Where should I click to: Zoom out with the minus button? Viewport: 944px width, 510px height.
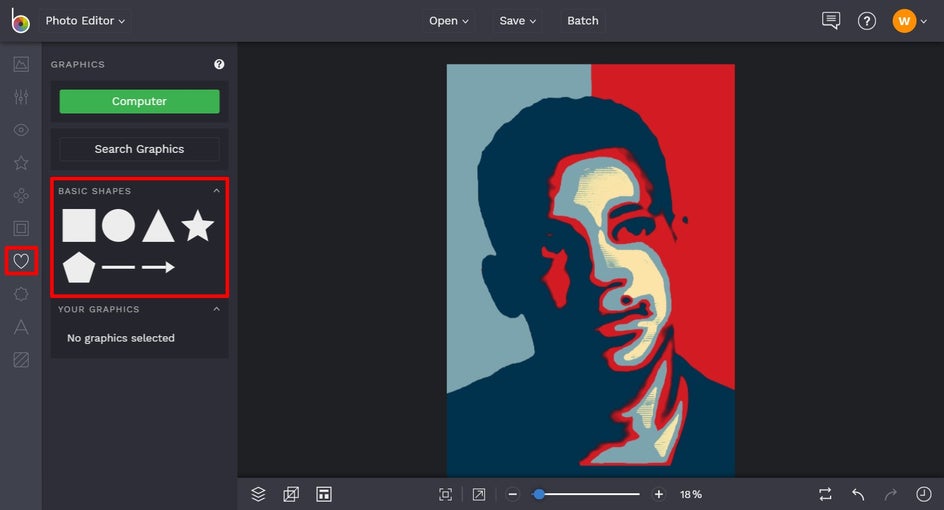512,494
